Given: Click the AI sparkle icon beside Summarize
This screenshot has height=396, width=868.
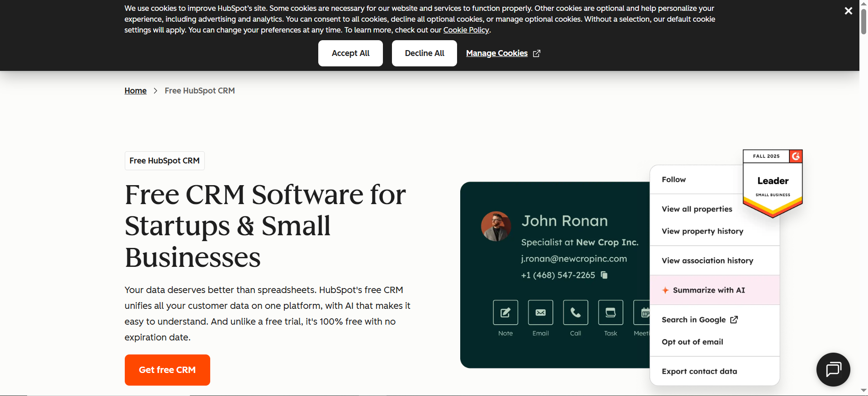Looking at the screenshot, I should coord(665,290).
